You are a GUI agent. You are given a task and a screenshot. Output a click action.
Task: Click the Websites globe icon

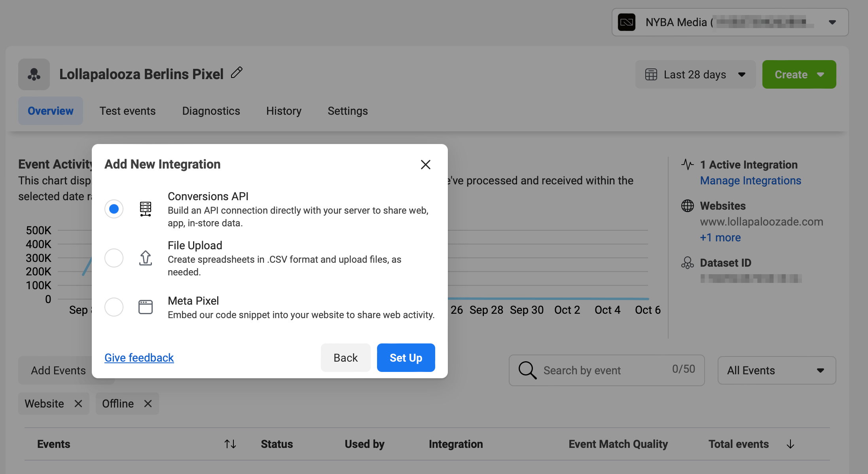(688, 206)
